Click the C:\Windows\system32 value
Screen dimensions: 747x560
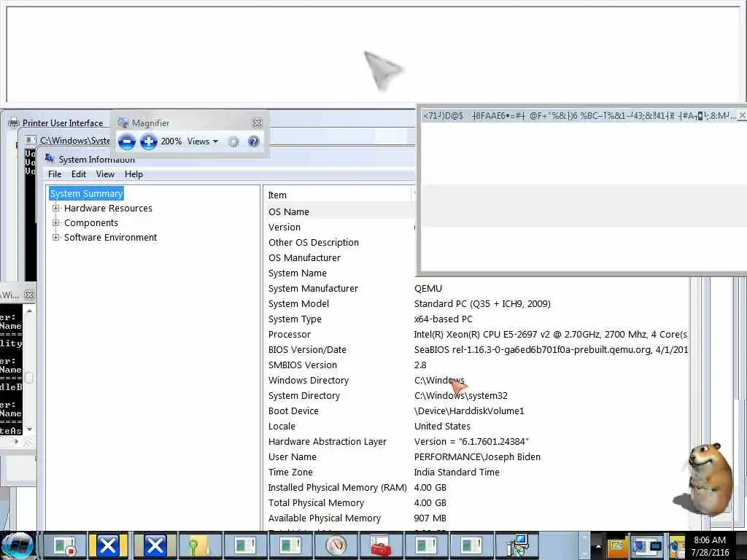[x=461, y=395]
